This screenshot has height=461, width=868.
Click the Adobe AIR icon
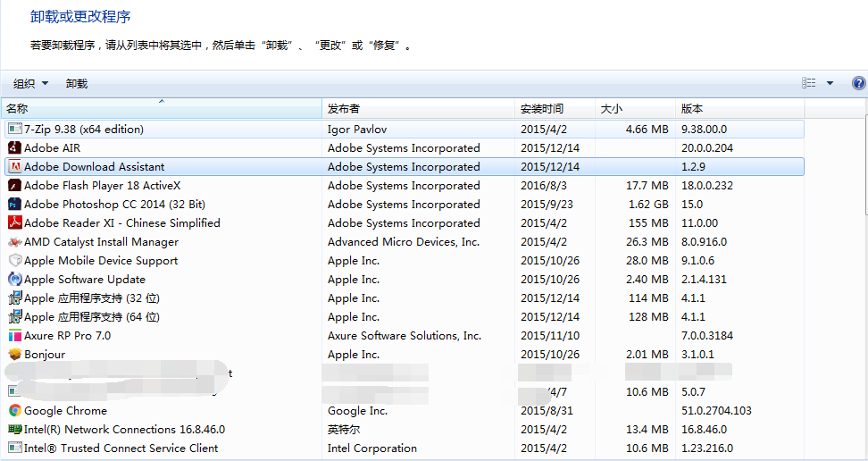coord(15,148)
